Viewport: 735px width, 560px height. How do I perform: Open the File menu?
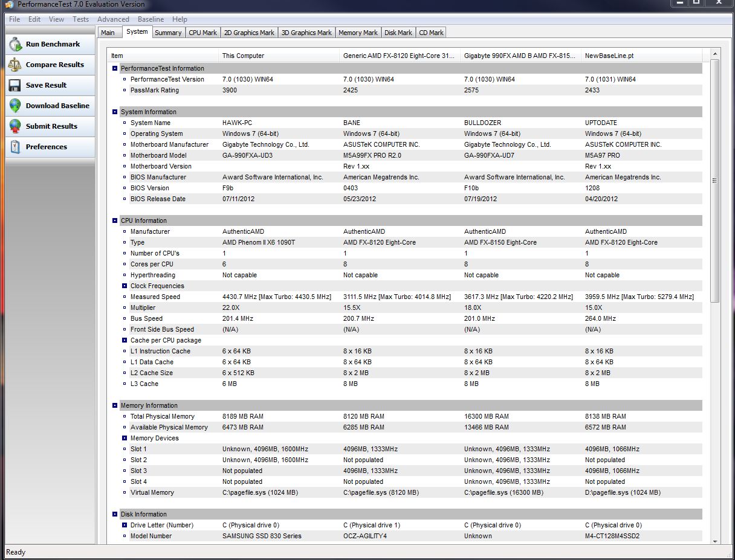tap(15, 19)
